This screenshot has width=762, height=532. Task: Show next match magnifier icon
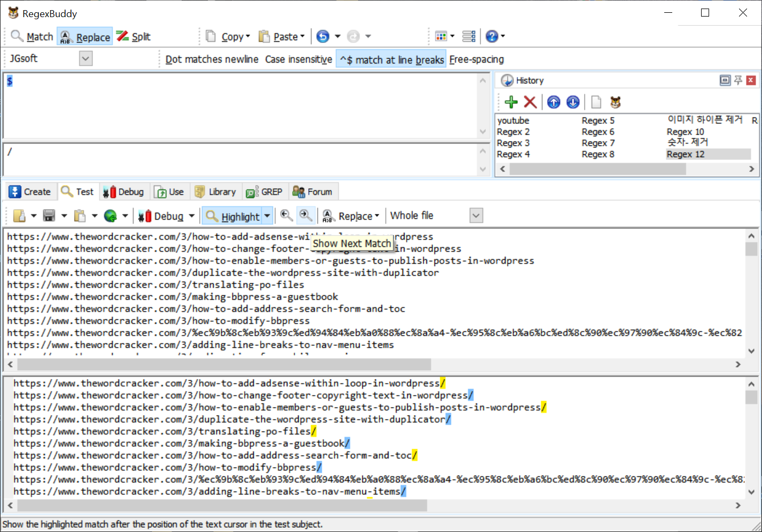coord(306,215)
